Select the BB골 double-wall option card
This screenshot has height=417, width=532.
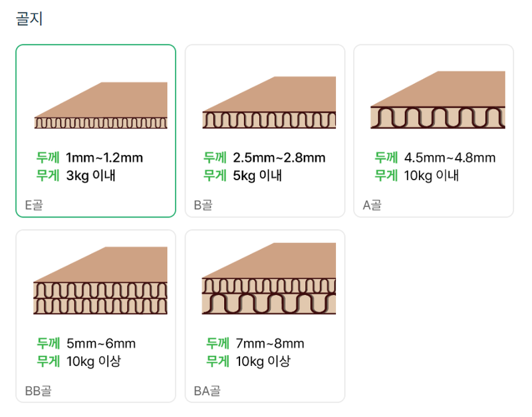coord(96,316)
